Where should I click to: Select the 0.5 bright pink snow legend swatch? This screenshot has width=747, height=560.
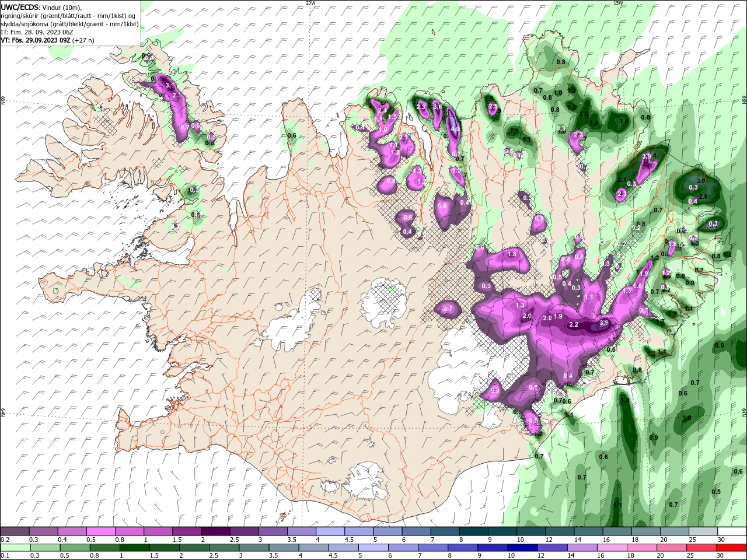100,531
